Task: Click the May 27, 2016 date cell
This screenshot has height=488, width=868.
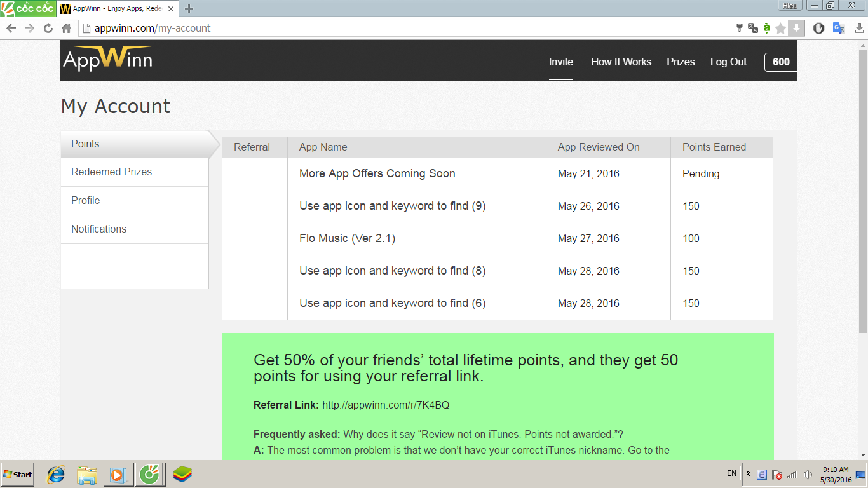Action: [588, 239]
